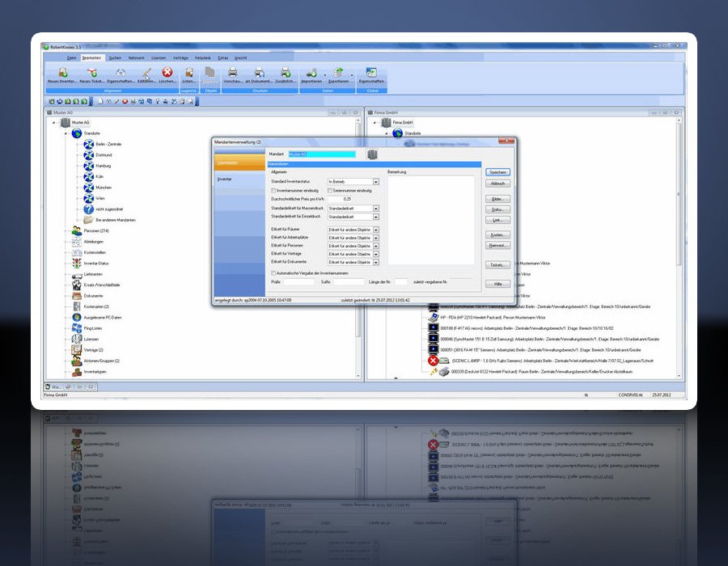This screenshot has height=566, width=728.
Task: Click the Mandant name input field
Action: (x=322, y=154)
